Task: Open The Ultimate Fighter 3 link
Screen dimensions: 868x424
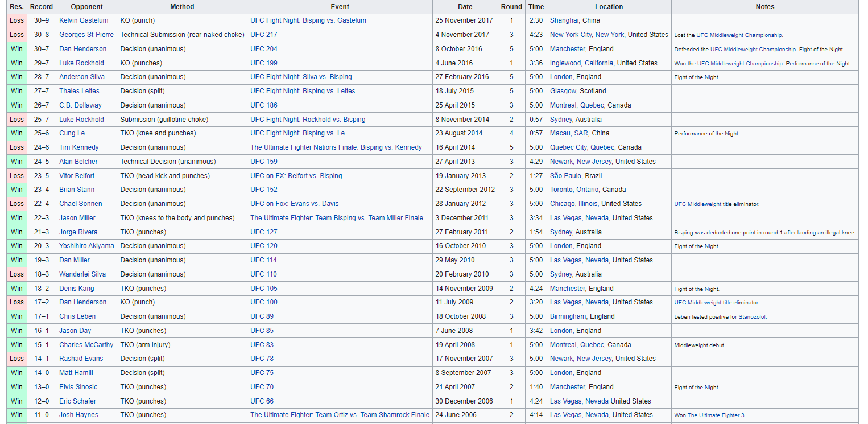Action: click(x=716, y=415)
